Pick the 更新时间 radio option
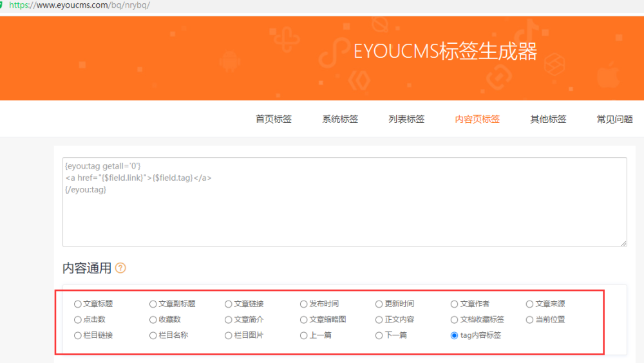This screenshot has height=363, width=644. tap(379, 304)
